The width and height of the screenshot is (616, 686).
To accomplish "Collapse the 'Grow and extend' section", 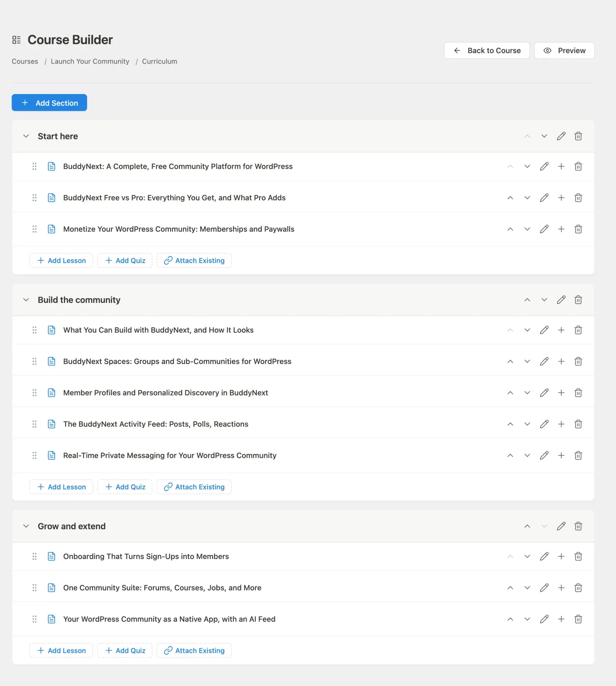I will click(26, 526).
